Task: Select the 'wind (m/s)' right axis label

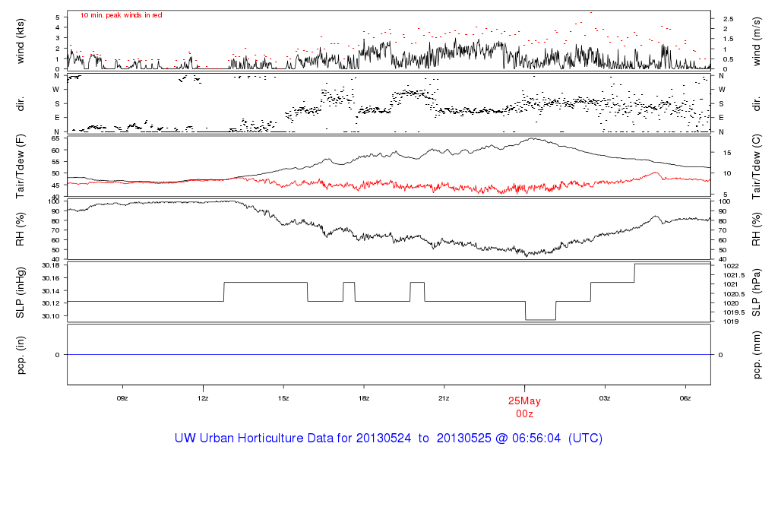Action: [756, 41]
